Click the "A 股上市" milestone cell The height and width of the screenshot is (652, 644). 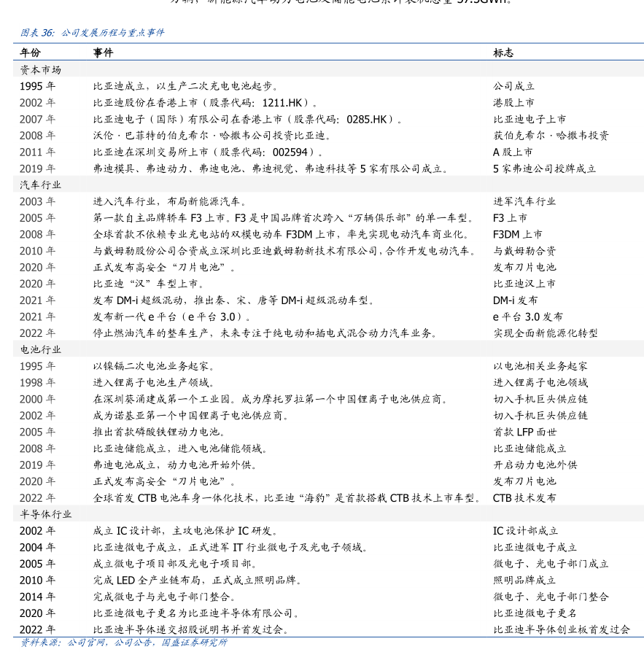point(513,152)
